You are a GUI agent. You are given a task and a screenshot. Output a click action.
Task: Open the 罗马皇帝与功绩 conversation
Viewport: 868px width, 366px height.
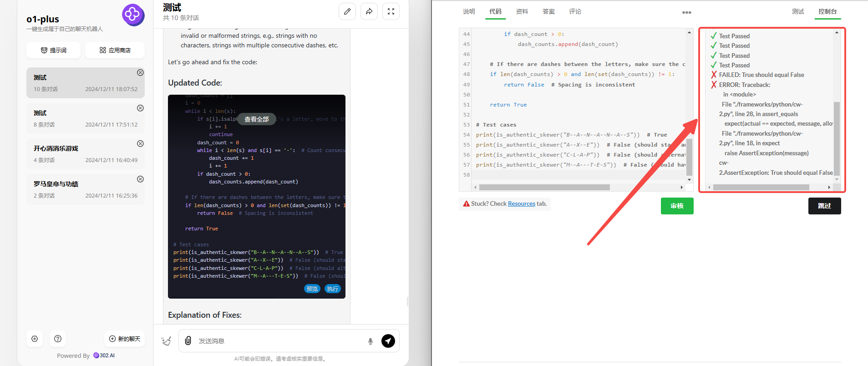pyautogui.click(x=86, y=189)
